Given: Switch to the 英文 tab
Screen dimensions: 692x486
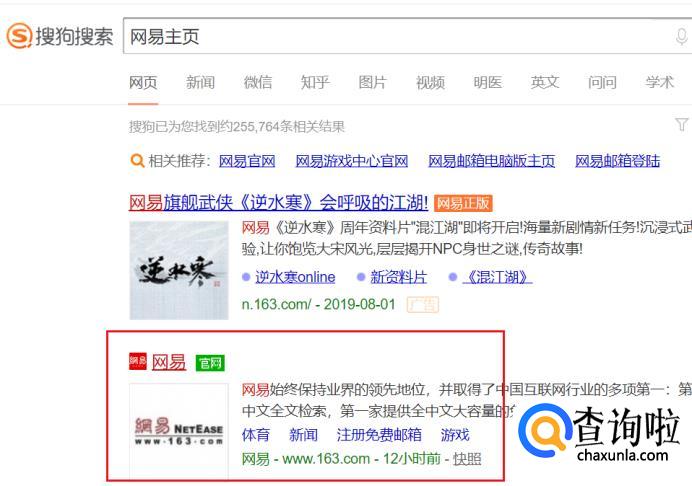Looking at the screenshot, I should pyautogui.click(x=545, y=83).
